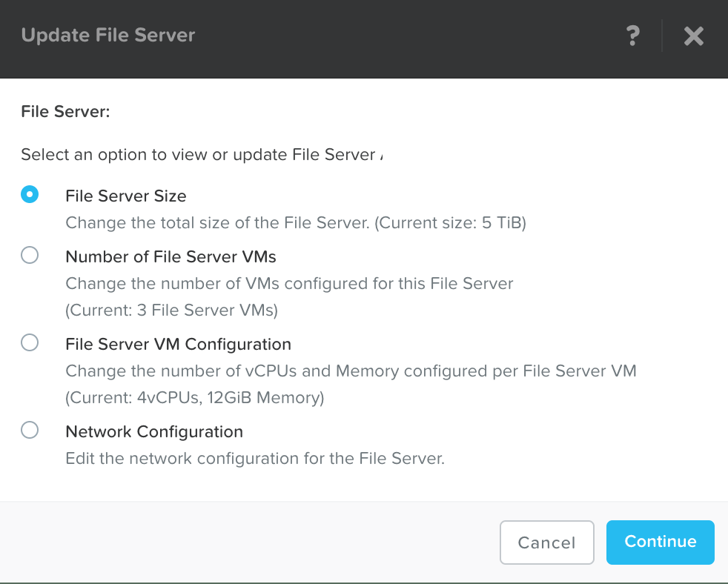Open help with the question mark icon
The width and height of the screenshot is (728, 584).
[x=632, y=36]
